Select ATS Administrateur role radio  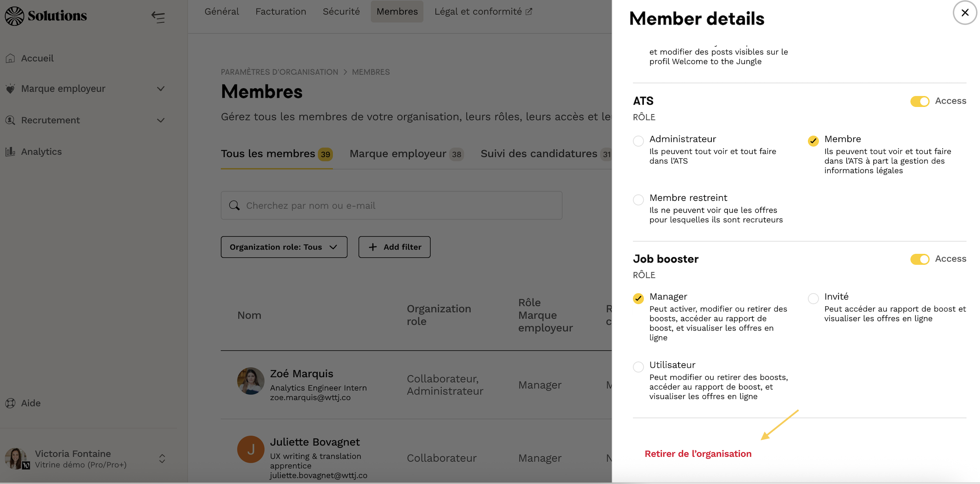click(638, 141)
